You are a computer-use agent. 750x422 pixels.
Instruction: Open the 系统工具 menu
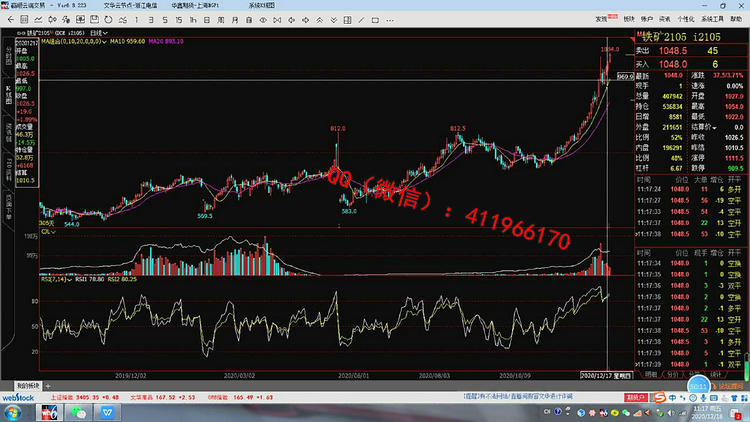[x=712, y=18]
